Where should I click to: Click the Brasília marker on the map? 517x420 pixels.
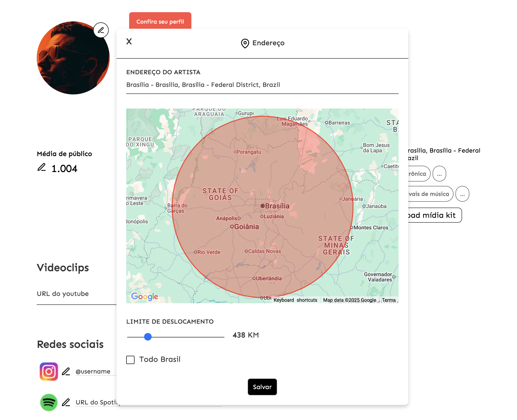[x=263, y=206]
